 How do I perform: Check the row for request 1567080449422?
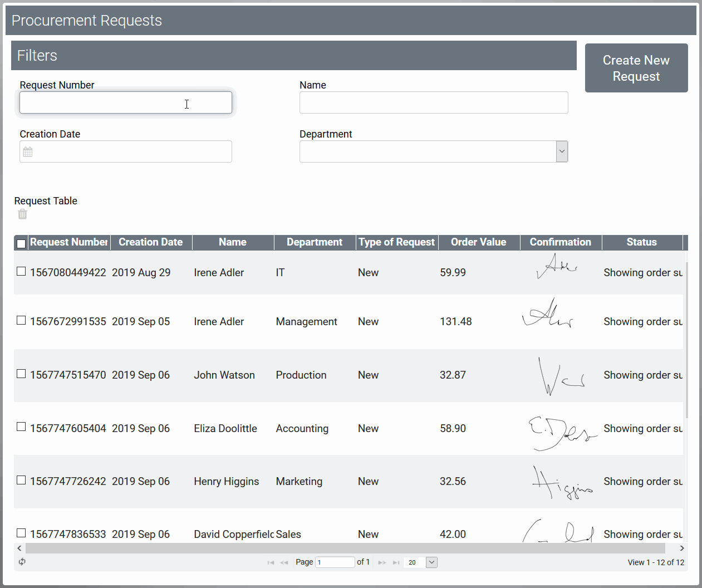pyautogui.click(x=21, y=272)
